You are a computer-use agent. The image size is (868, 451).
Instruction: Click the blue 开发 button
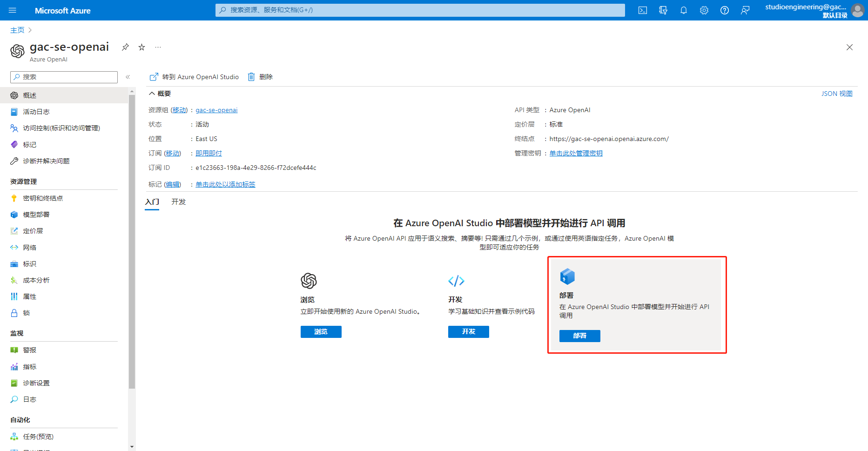[469, 332]
